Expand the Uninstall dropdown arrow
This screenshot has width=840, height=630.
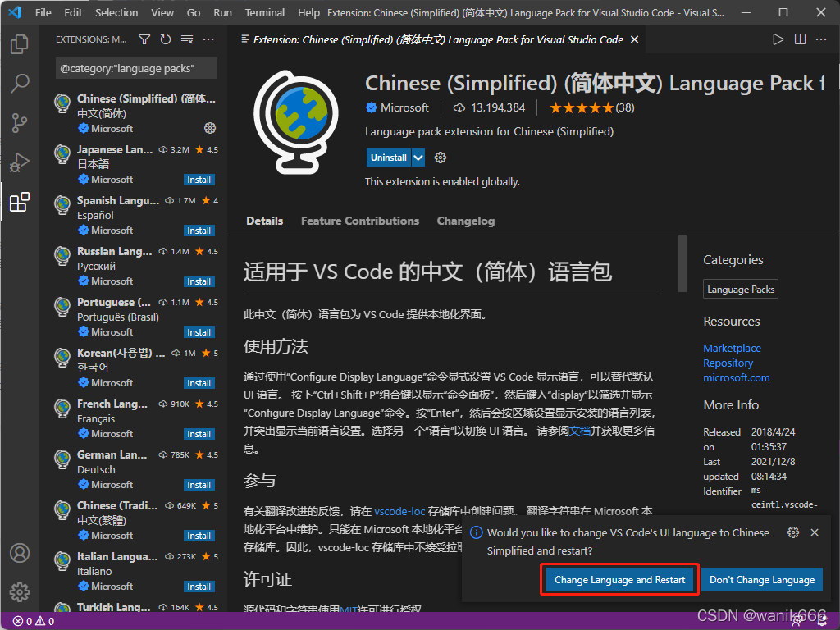(418, 157)
